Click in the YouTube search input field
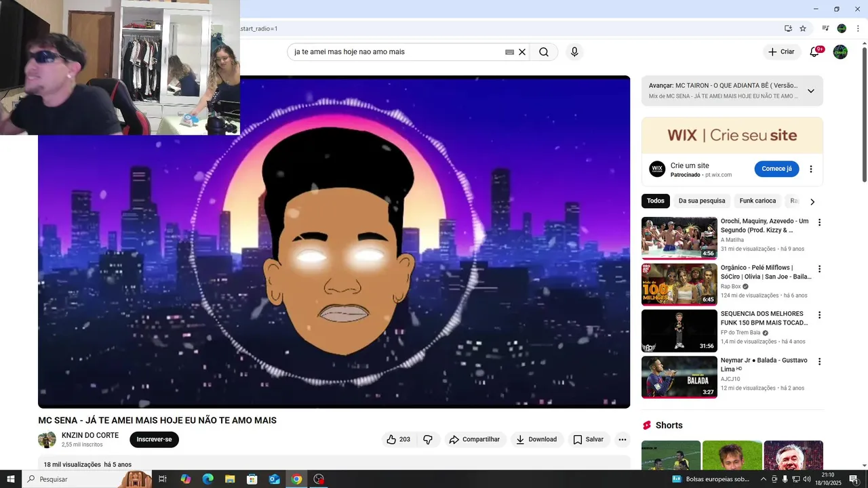 tap(397, 52)
